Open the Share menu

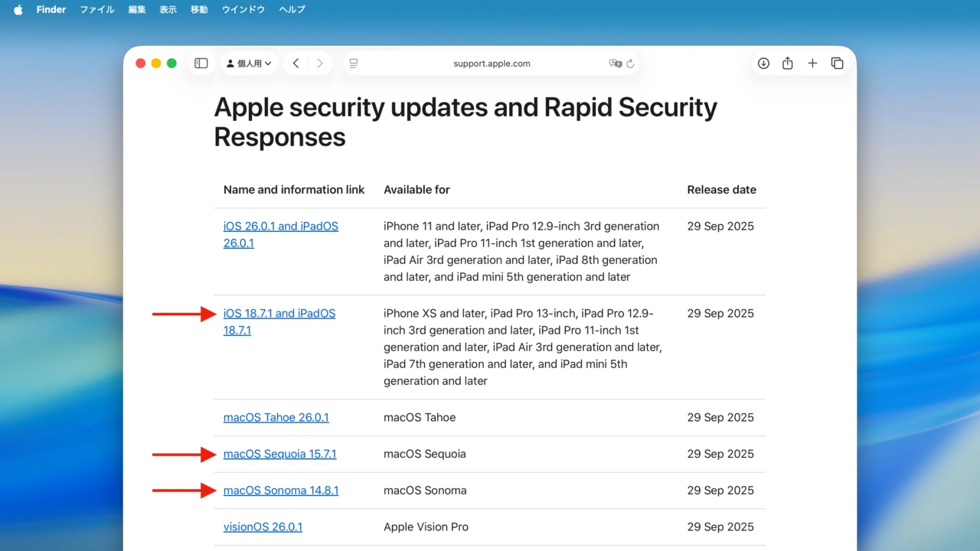788,64
